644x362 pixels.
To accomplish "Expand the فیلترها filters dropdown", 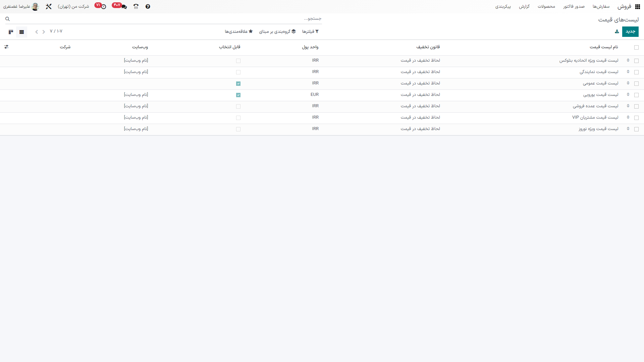I will pos(310,32).
